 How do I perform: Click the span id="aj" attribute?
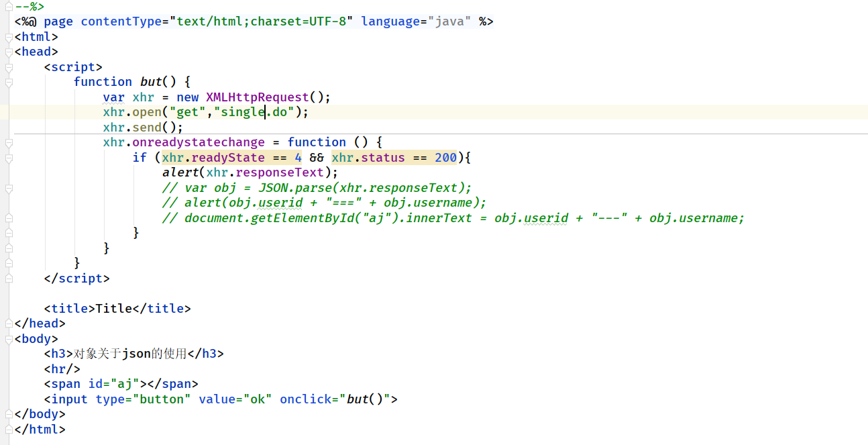tap(114, 384)
